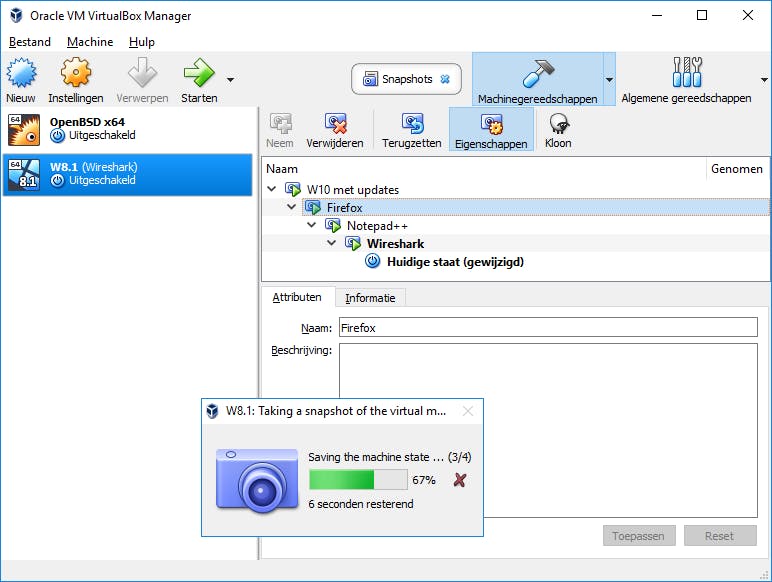Minimize the VirtualBox Manager window
Viewport: 772px width, 582px height.
click(x=657, y=15)
